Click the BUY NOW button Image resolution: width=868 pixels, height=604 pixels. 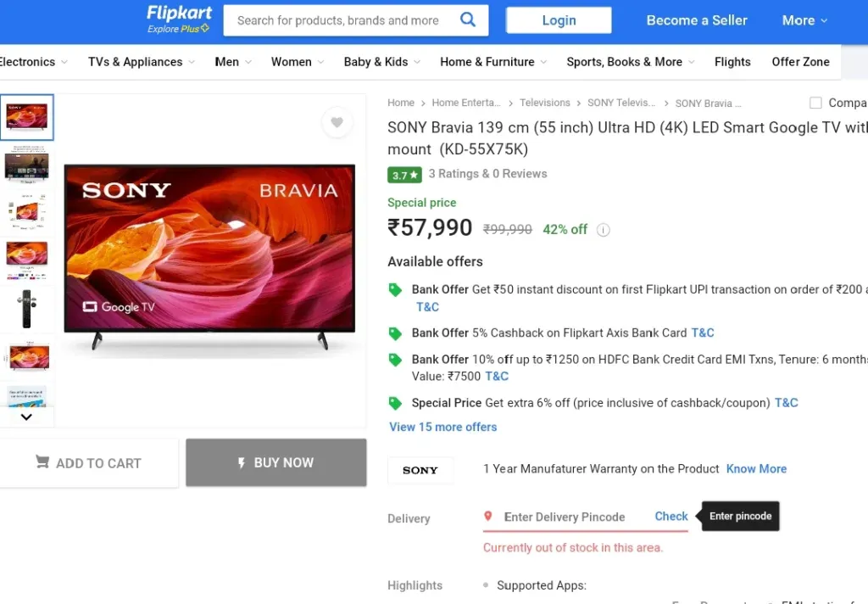point(275,462)
